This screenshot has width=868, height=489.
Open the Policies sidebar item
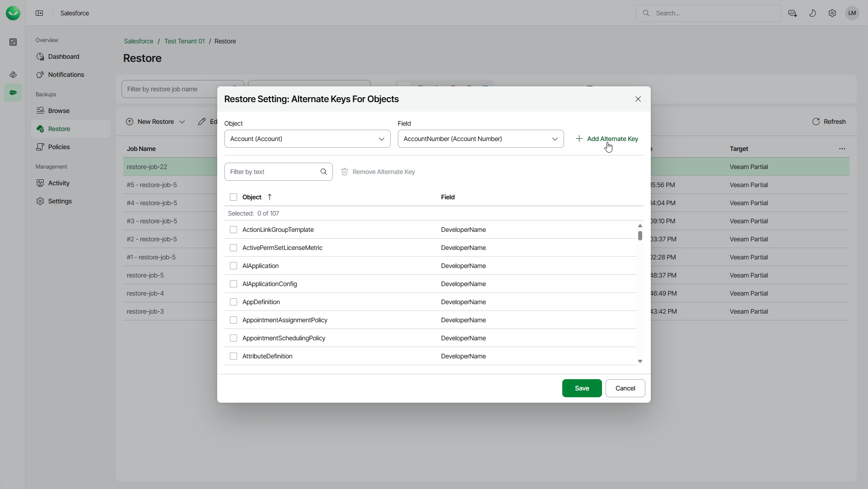59,147
